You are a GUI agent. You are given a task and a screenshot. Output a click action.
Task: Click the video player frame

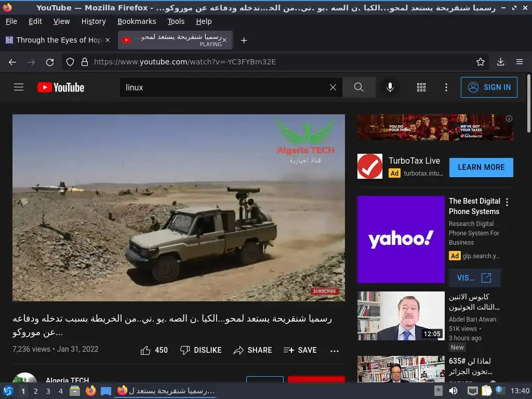click(x=179, y=208)
